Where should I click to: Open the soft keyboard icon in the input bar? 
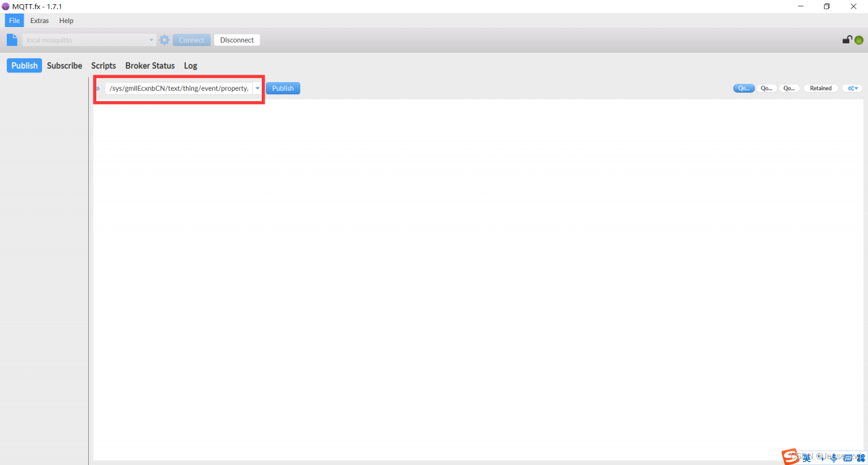(847, 458)
